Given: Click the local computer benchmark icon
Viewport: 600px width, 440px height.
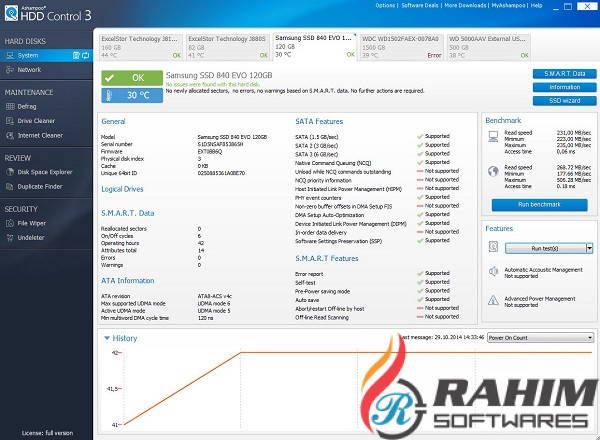Looking at the screenshot, I should pyautogui.click(x=493, y=137).
